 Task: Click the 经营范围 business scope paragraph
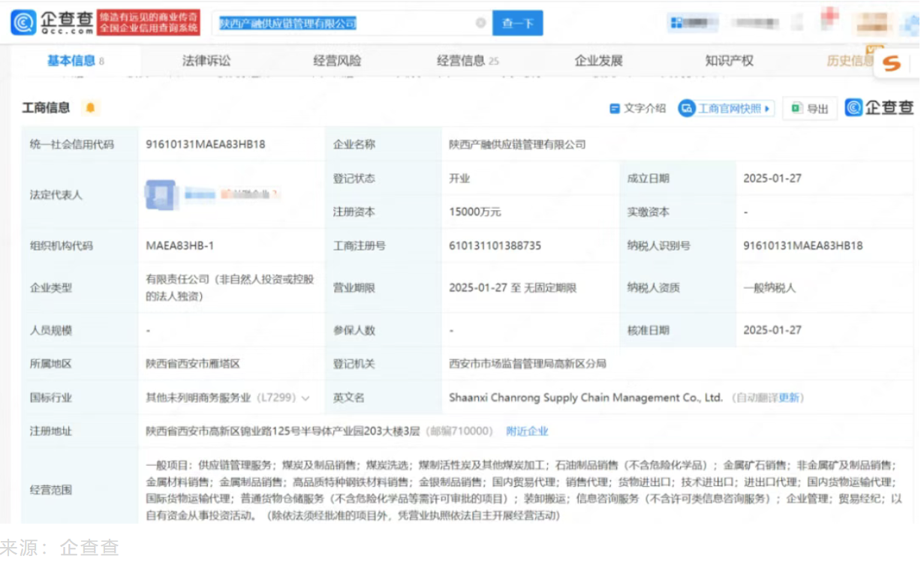524,490
